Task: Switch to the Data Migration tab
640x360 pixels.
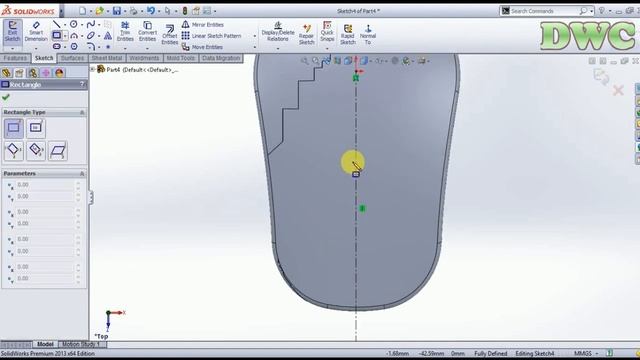Action: 221,58
